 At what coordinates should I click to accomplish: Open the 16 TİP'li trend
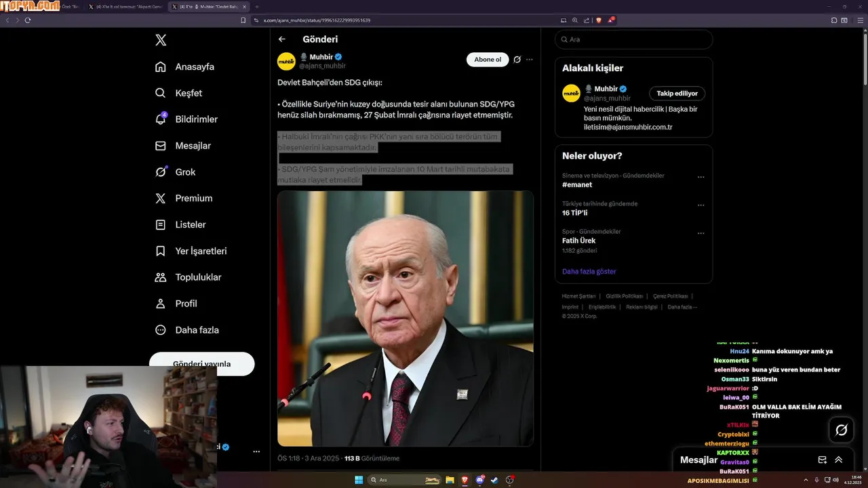(575, 212)
